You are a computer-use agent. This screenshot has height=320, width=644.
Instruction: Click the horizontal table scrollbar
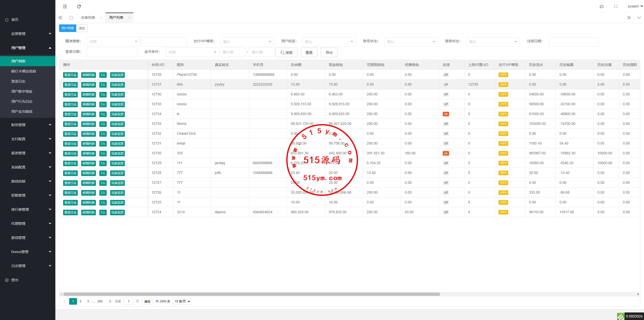252,294
